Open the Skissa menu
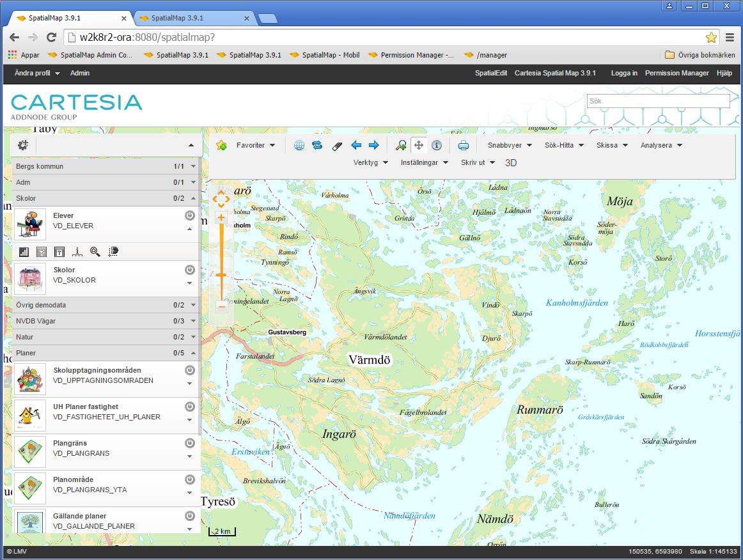The height and width of the screenshot is (560, 743). coord(612,146)
